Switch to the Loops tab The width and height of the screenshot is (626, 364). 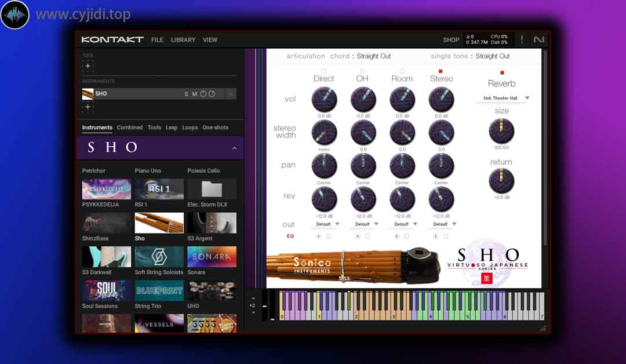190,128
